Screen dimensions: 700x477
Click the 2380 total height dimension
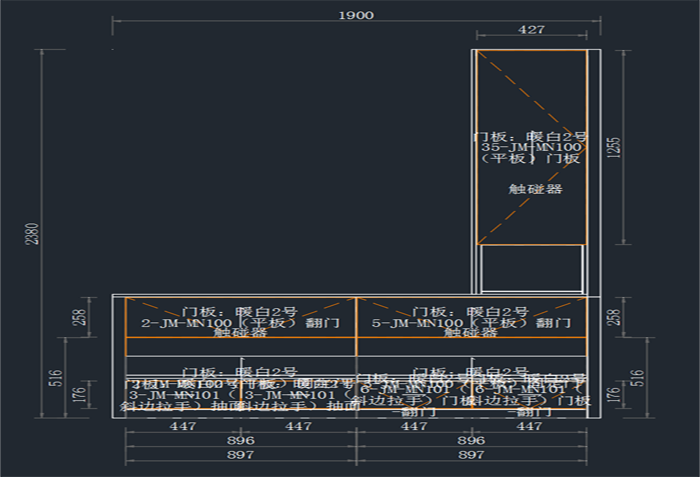coord(31,233)
